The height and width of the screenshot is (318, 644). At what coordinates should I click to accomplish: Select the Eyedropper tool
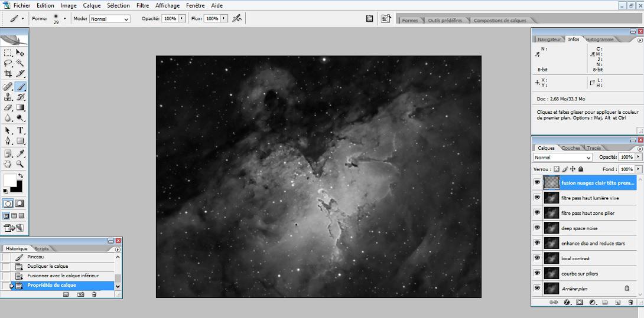click(20, 154)
